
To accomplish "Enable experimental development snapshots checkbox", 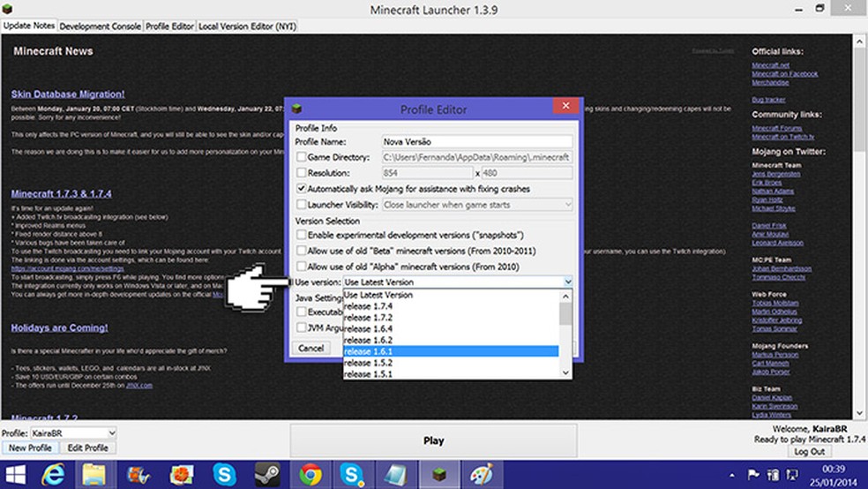I will [x=302, y=236].
